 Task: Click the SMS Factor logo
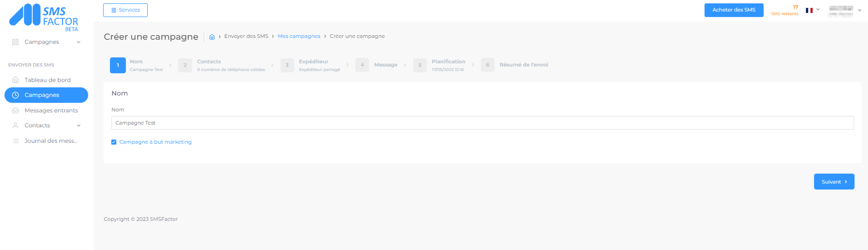click(44, 17)
